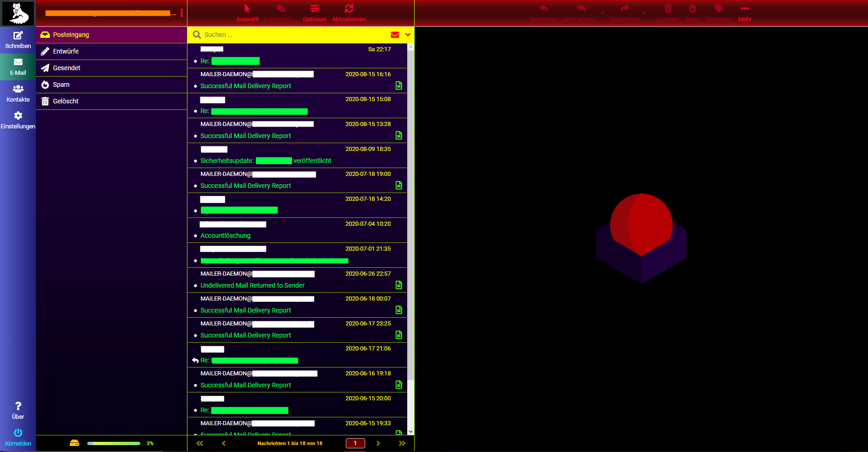
Task: Click the storage quota usage bar
Action: (x=114, y=443)
